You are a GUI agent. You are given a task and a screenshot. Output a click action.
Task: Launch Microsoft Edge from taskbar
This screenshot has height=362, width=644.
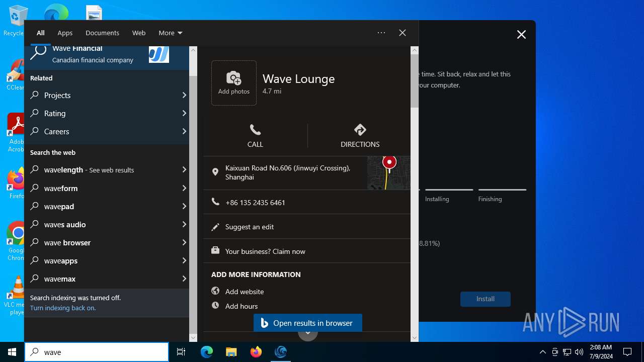[x=207, y=352]
